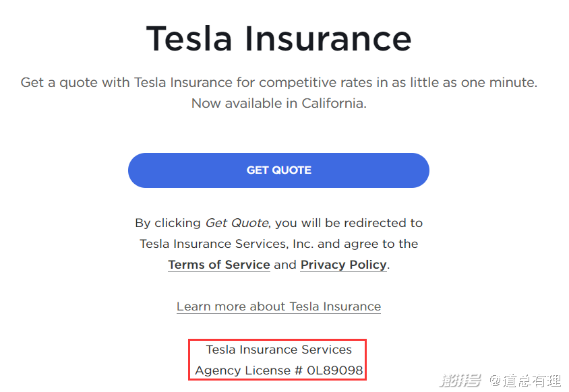
Task: Click 'Tesla Insurance Services, Inc.' in the disclaimer
Action: (x=227, y=244)
